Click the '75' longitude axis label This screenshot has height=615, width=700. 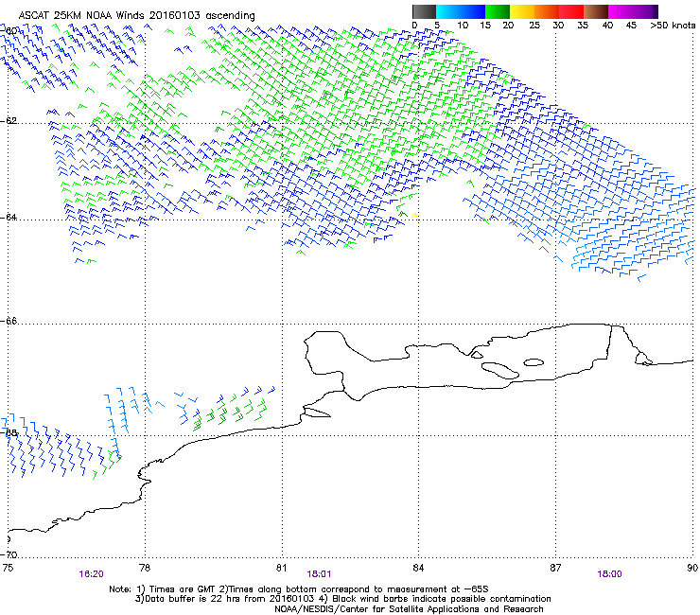[8, 568]
